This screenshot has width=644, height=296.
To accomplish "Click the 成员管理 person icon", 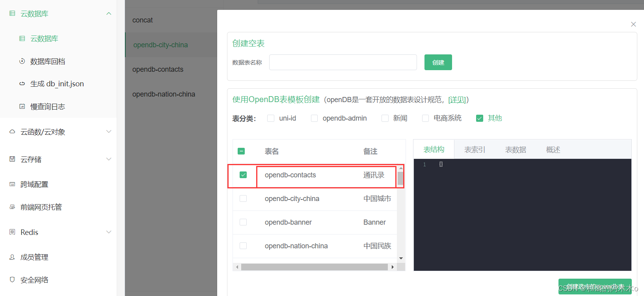I will (x=12, y=257).
